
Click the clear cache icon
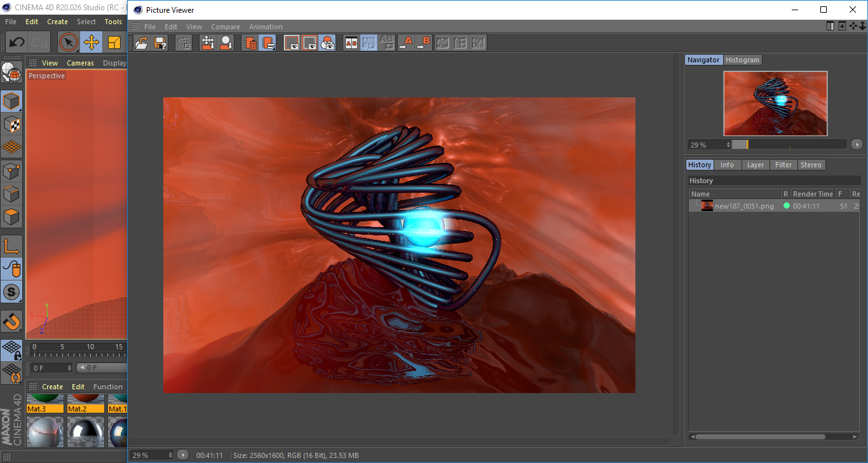[268, 43]
